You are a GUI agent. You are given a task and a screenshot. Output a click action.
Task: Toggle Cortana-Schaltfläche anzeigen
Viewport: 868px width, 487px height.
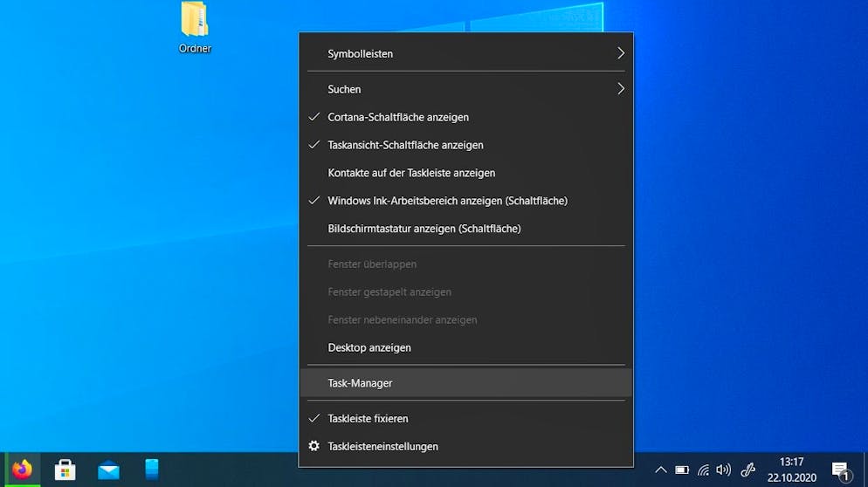click(x=466, y=117)
